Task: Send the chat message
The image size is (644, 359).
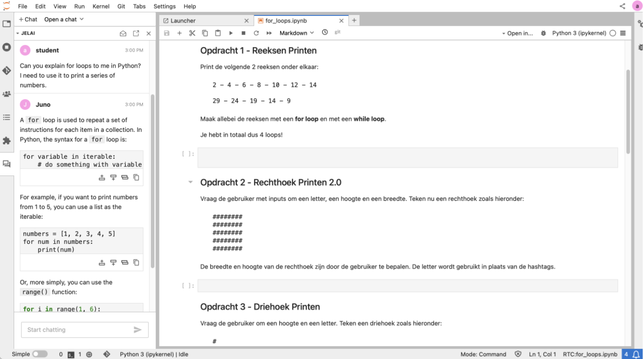Action: pos(138,330)
